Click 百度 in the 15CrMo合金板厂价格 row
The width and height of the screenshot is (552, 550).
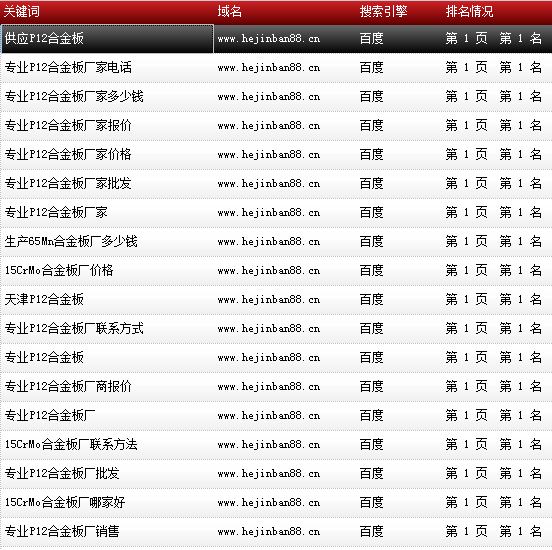pos(371,270)
